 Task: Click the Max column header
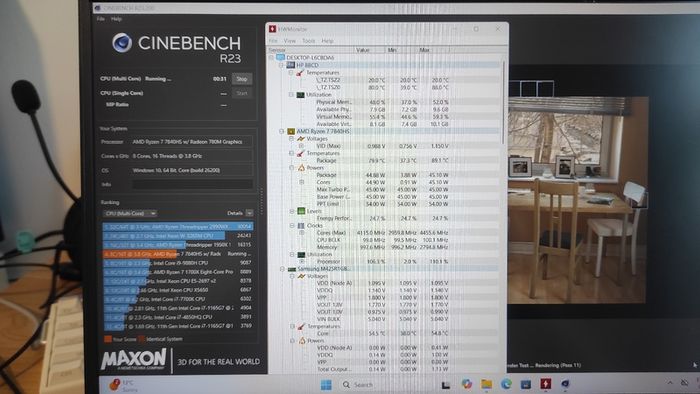pyautogui.click(x=433, y=50)
